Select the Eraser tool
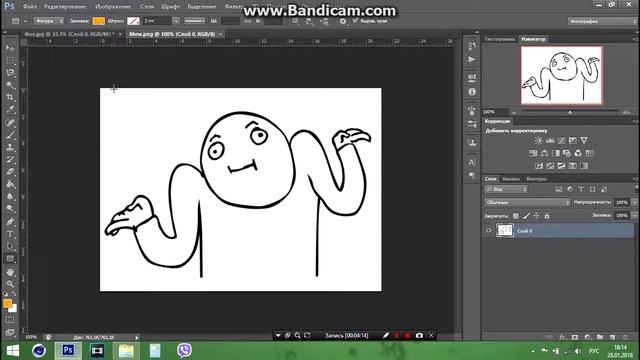 (x=10, y=172)
